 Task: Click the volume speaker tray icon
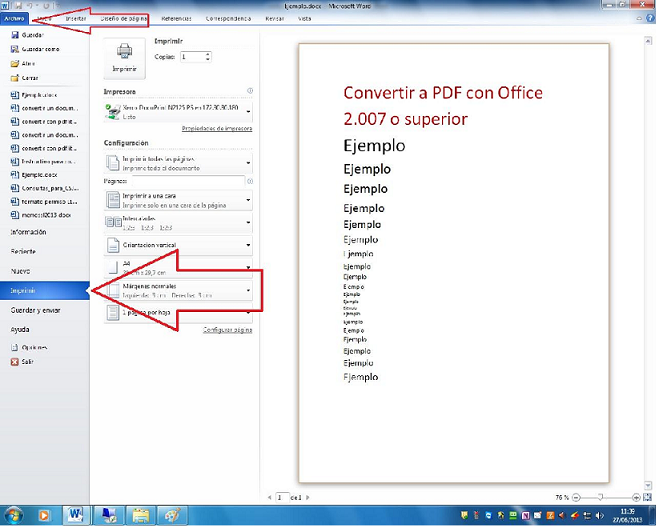pos(599,517)
